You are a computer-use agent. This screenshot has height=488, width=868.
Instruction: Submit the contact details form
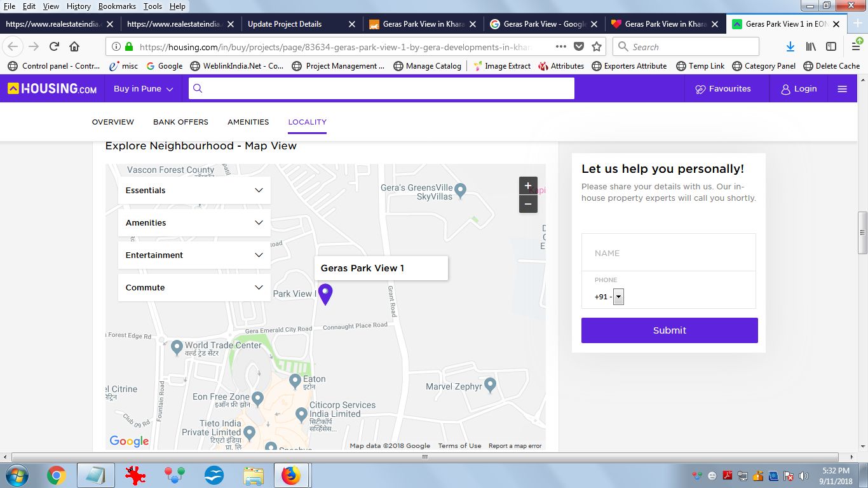pos(670,330)
